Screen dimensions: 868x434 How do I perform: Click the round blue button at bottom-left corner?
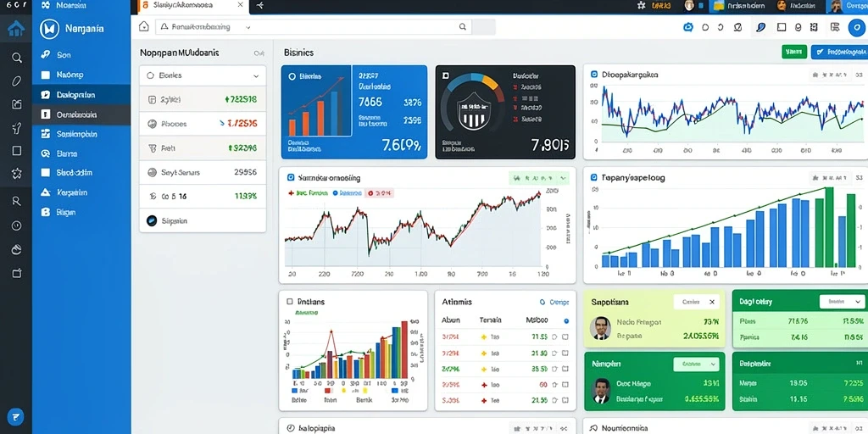tap(15, 416)
